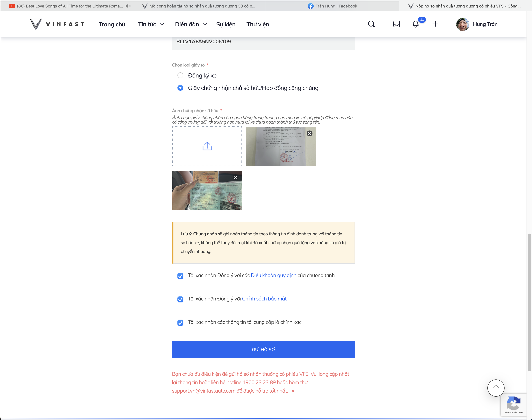Open notifications bell with 11 badge
Screen dimensions: 532x420
click(x=416, y=24)
